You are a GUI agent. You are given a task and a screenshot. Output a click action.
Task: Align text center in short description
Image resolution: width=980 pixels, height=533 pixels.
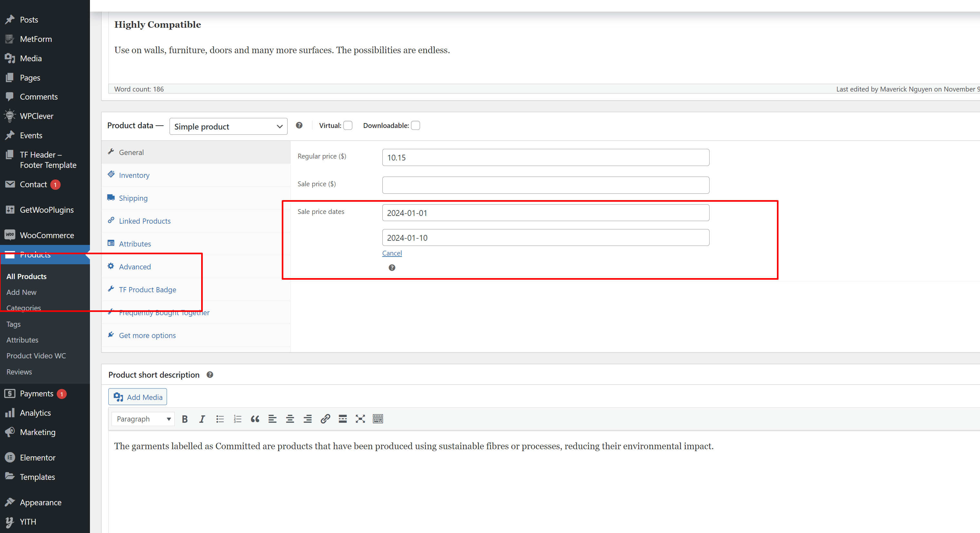[290, 419]
